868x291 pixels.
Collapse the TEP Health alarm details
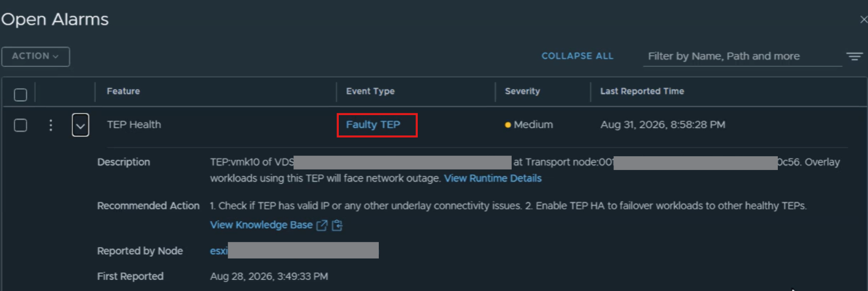point(81,125)
